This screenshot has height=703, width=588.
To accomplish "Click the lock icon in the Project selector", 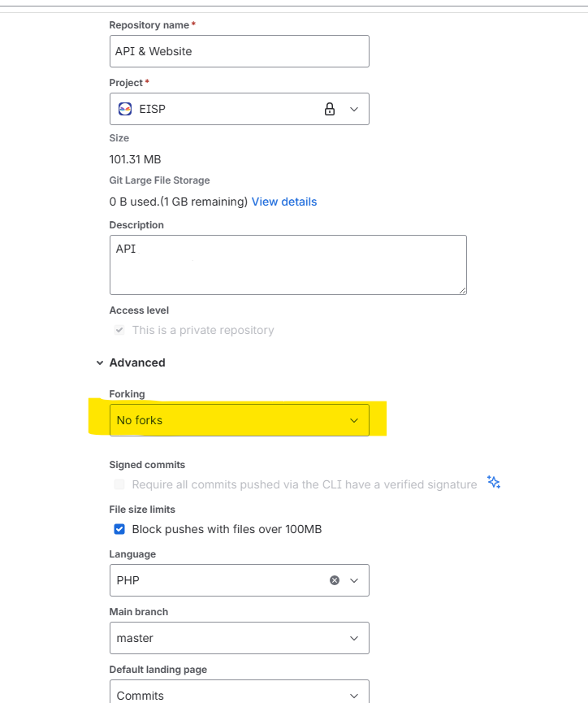I will 330,108.
